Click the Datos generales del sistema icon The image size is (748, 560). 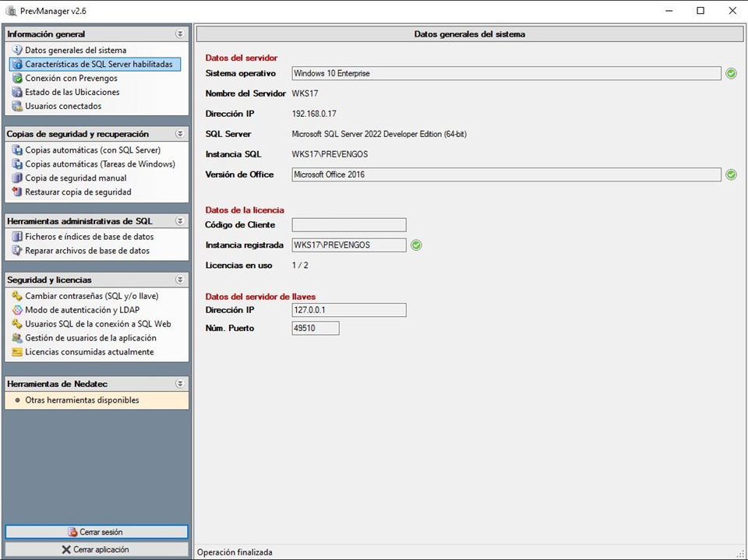coord(17,51)
